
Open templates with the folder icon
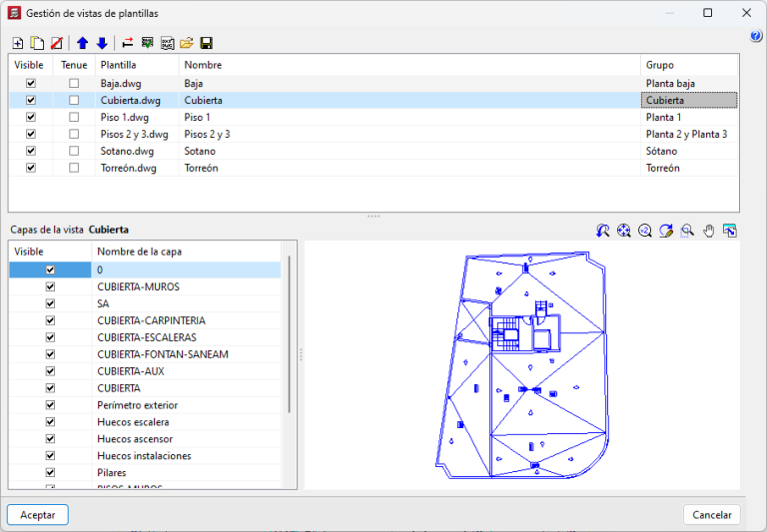click(x=187, y=43)
